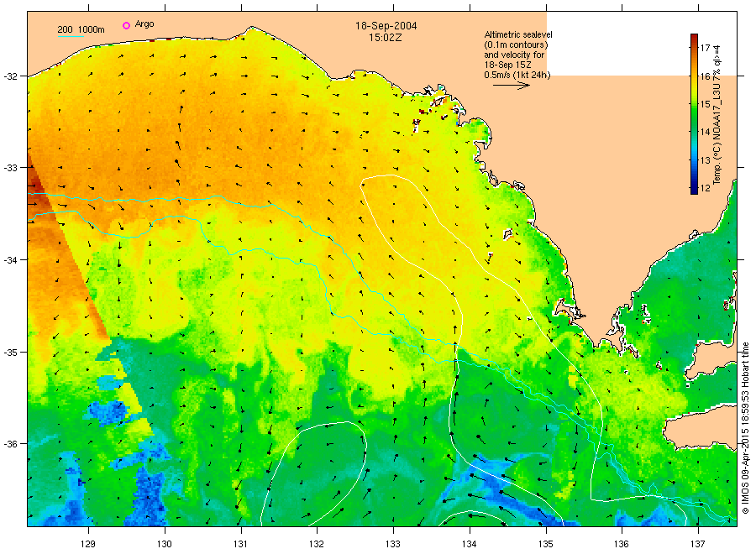Click the longitude label 133
The height and width of the screenshot is (554, 756).
(393, 545)
